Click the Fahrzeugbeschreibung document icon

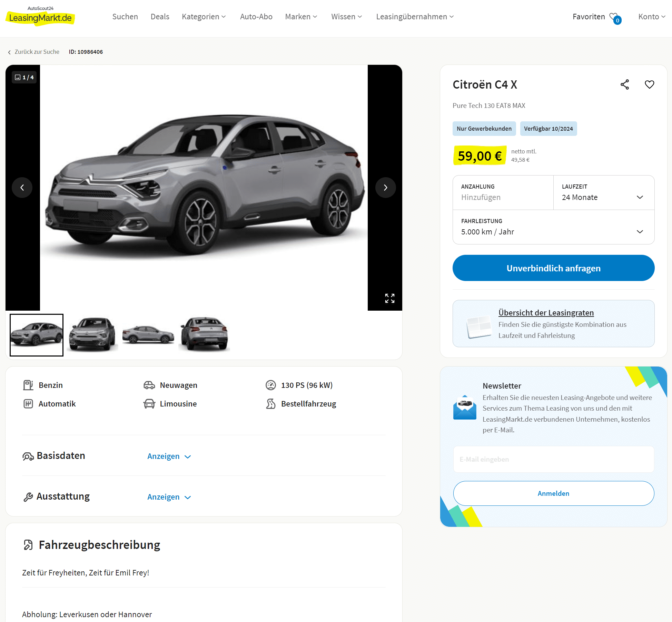[x=28, y=545]
